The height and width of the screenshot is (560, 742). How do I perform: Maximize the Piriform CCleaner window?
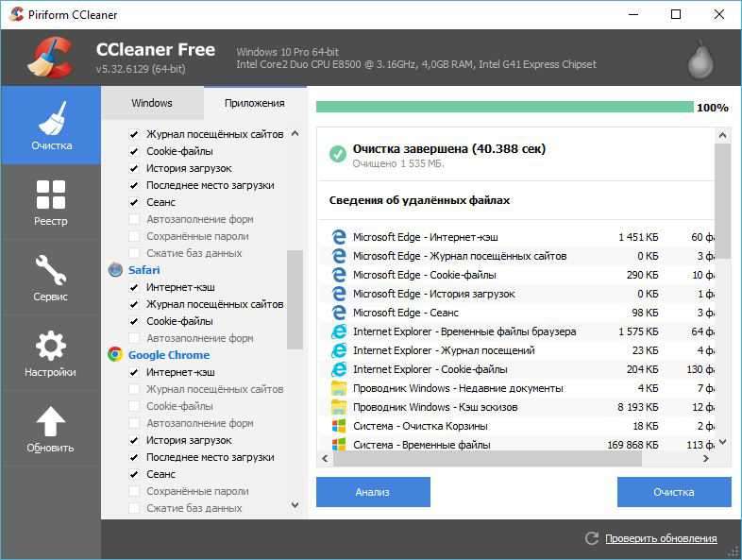(676, 14)
